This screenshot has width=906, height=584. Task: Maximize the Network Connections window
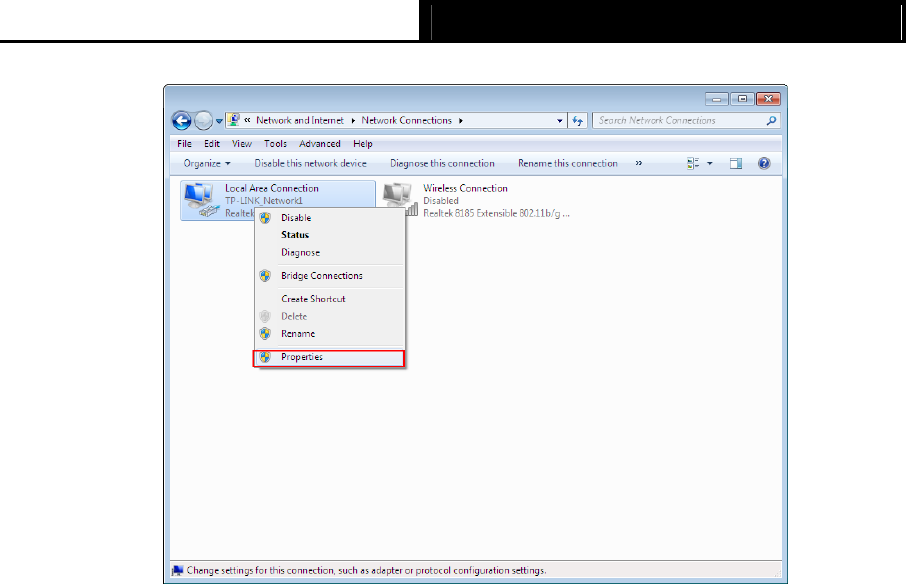pyautogui.click(x=742, y=99)
